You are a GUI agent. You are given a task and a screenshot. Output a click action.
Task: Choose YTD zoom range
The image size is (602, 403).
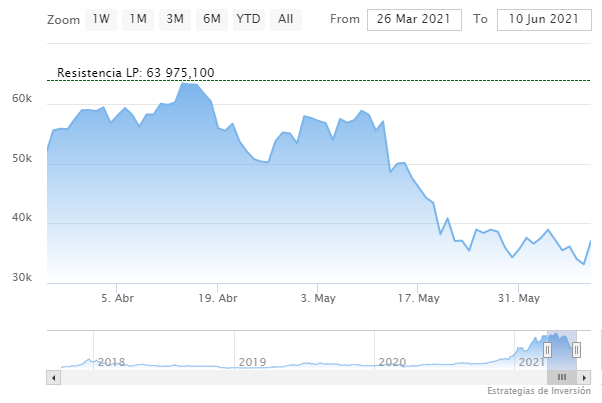point(248,19)
